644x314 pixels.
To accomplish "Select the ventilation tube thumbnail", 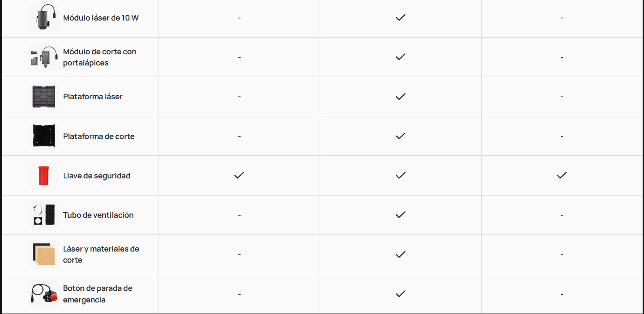I will 44,215.
